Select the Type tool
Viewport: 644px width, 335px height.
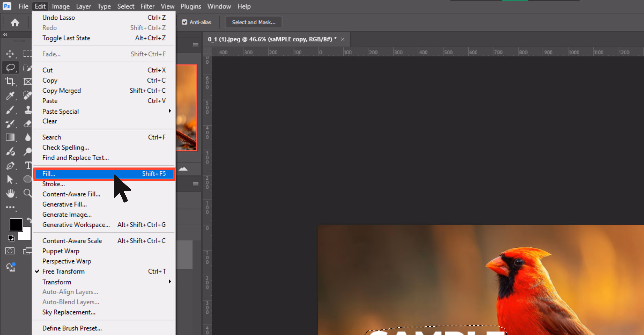pyautogui.click(x=28, y=165)
